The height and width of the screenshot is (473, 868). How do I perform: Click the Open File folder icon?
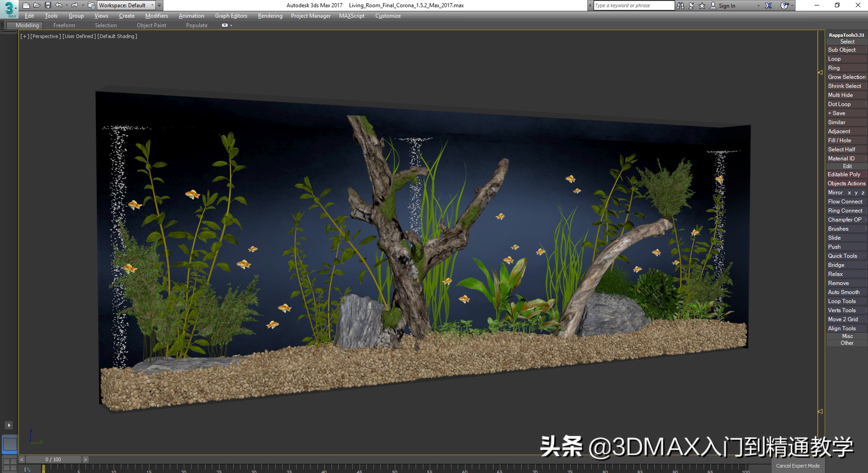37,5
